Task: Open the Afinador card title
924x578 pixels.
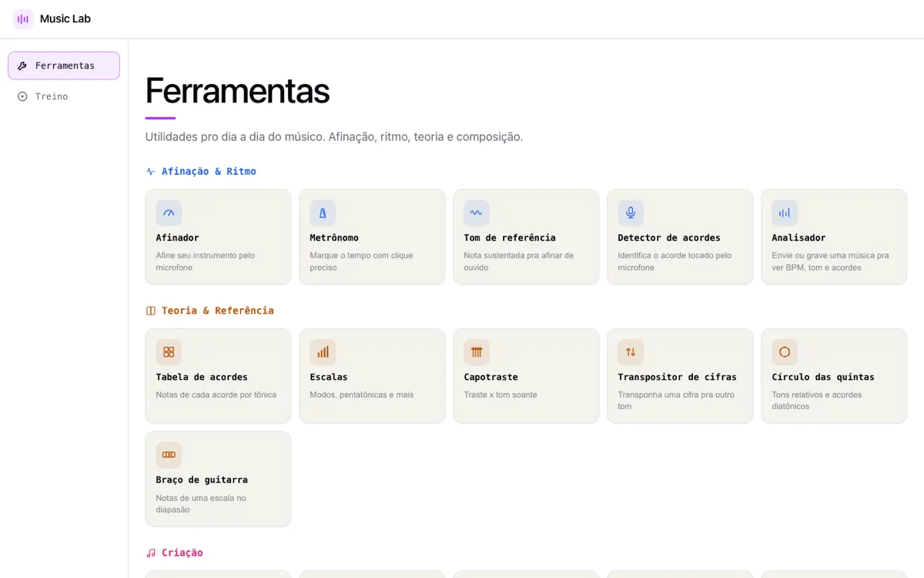Action: click(x=178, y=238)
